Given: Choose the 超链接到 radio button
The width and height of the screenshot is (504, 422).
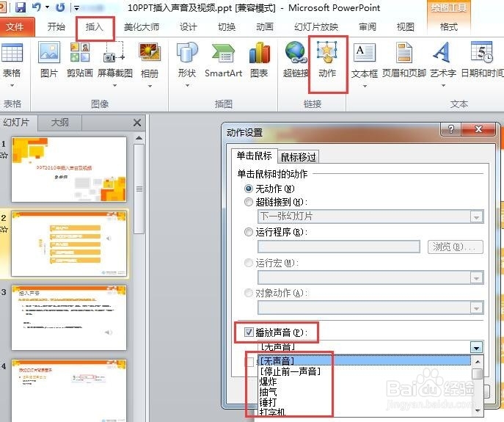Looking at the screenshot, I should pos(249,202).
